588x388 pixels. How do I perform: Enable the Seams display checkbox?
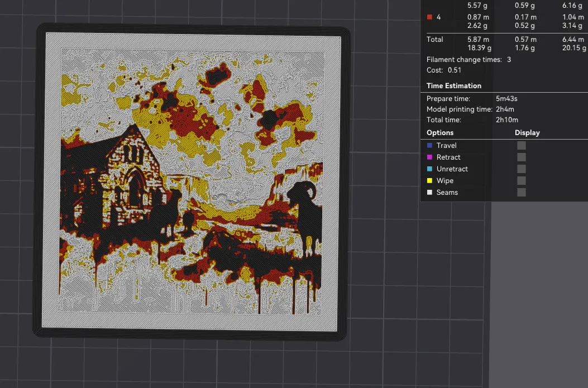tap(521, 192)
